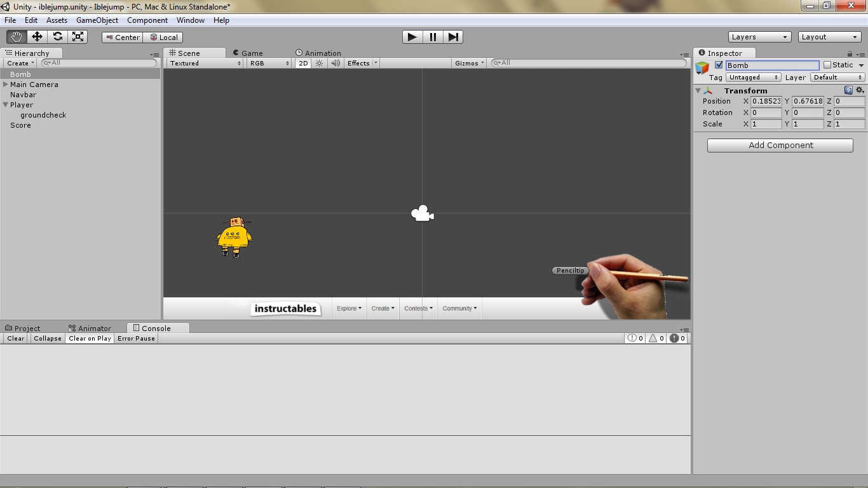Viewport: 868px width, 488px height.
Task: Open the Hierarchy Create dropdown
Action: click(x=20, y=63)
